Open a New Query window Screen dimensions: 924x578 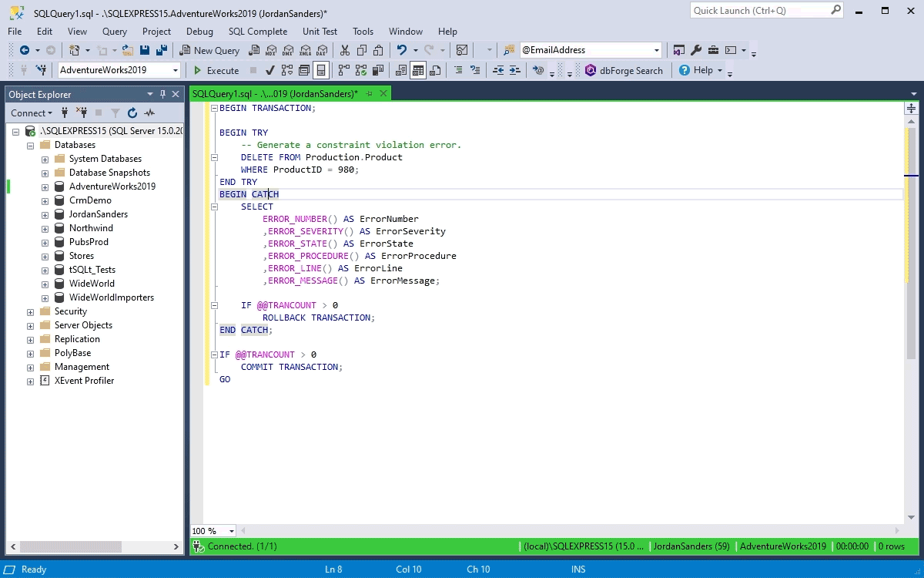[x=209, y=49]
